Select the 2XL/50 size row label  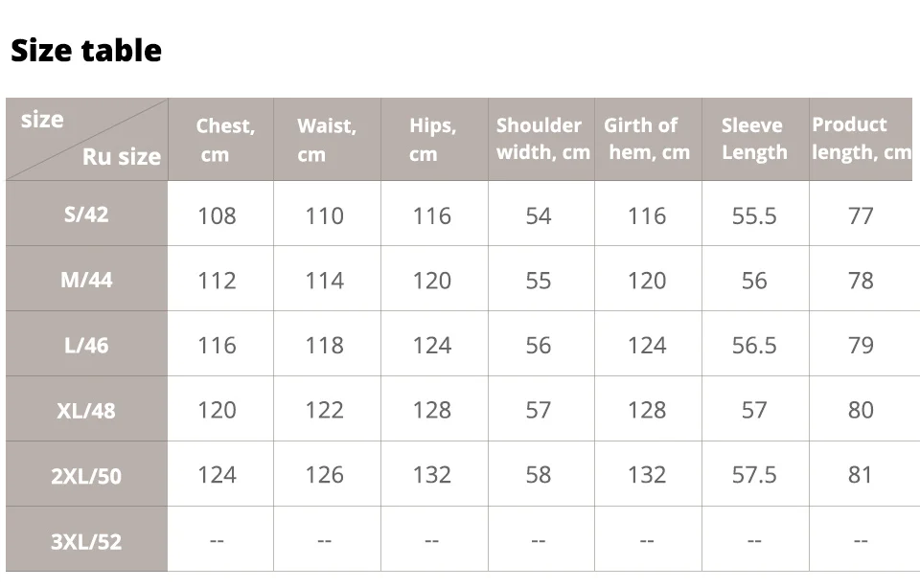point(86,475)
